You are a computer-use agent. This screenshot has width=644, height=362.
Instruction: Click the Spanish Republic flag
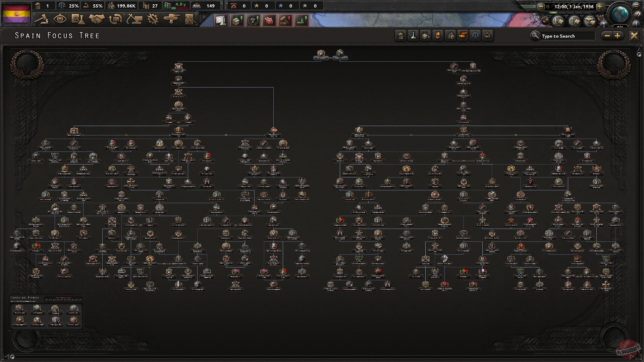pyautogui.click(x=16, y=13)
